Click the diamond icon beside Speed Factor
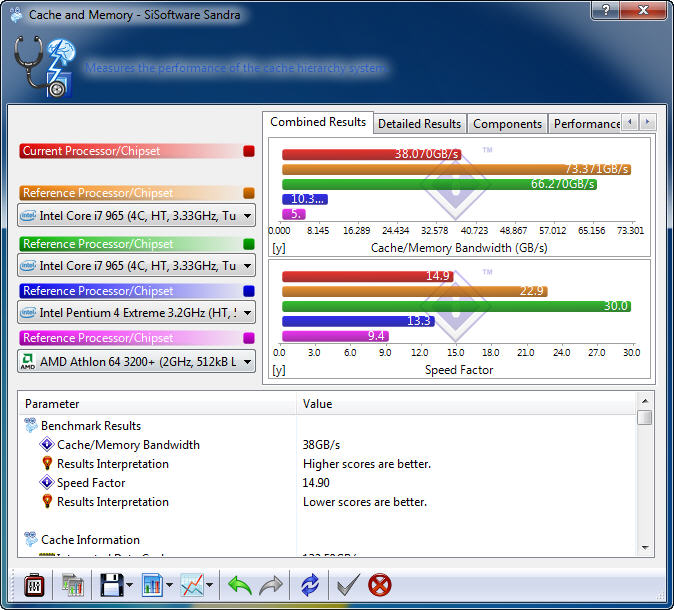674x610 pixels. pyautogui.click(x=46, y=482)
